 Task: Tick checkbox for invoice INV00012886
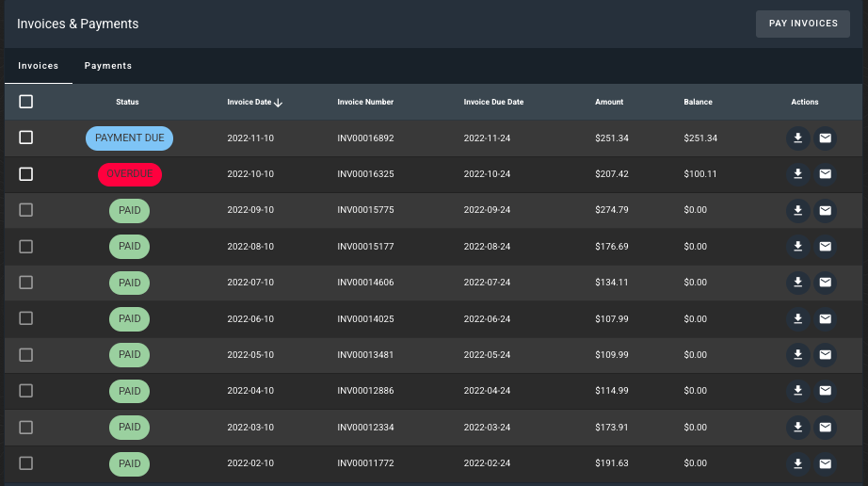[x=26, y=391]
